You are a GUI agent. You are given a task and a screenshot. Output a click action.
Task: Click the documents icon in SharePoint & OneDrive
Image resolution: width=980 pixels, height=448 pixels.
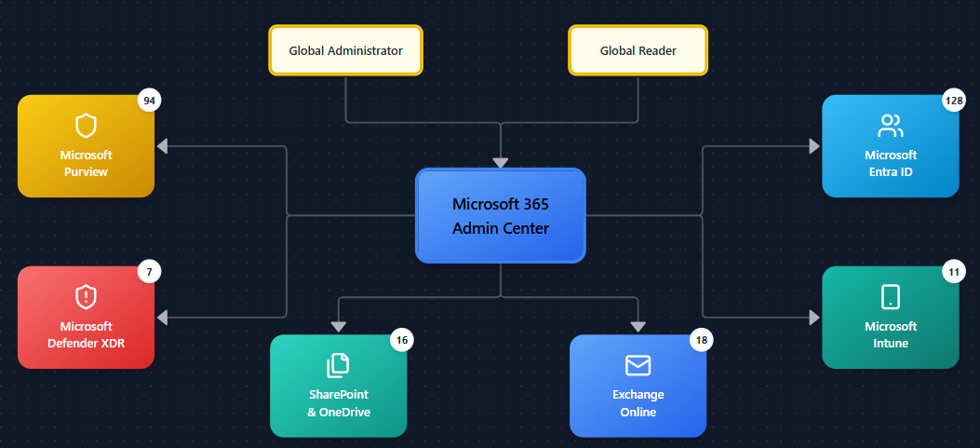(338, 365)
